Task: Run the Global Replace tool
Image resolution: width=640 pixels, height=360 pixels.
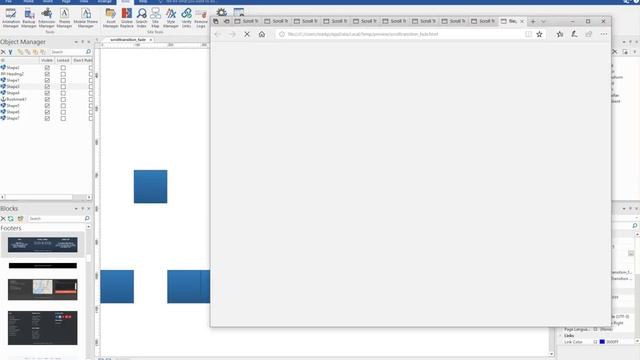Action: pyautogui.click(x=127, y=18)
